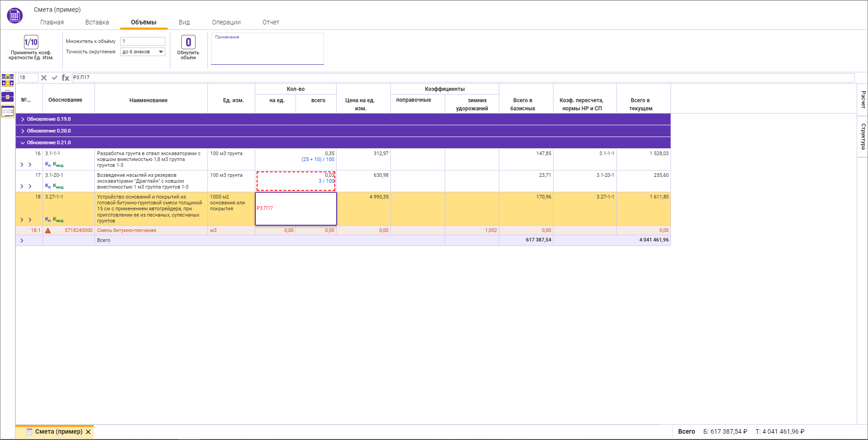Image resolution: width=868 pixels, height=440 pixels.
Task: Expand the Обновление 0.19.0 section
Action: coord(23,119)
